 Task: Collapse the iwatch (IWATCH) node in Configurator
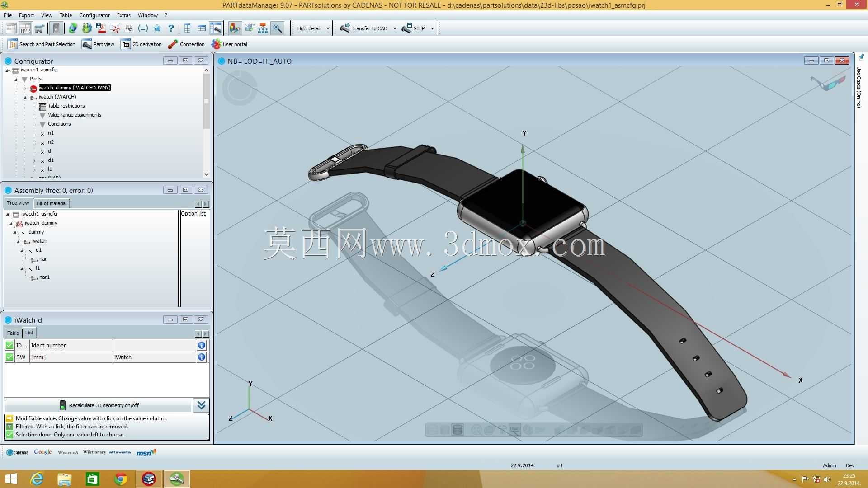tap(25, 97)
